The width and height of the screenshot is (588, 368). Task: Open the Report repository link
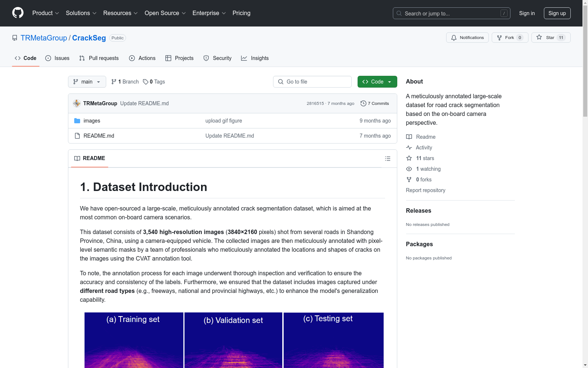[425, 190]
